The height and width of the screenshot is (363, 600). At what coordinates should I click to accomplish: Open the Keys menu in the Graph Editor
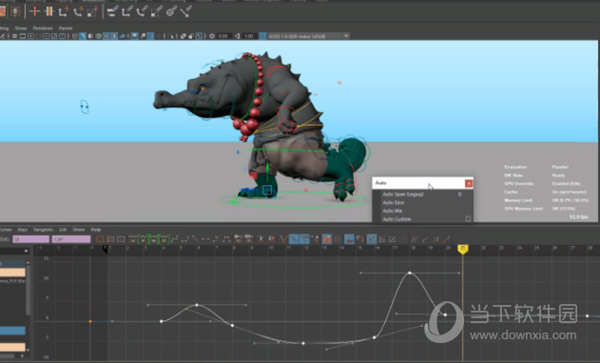point(23,230)
